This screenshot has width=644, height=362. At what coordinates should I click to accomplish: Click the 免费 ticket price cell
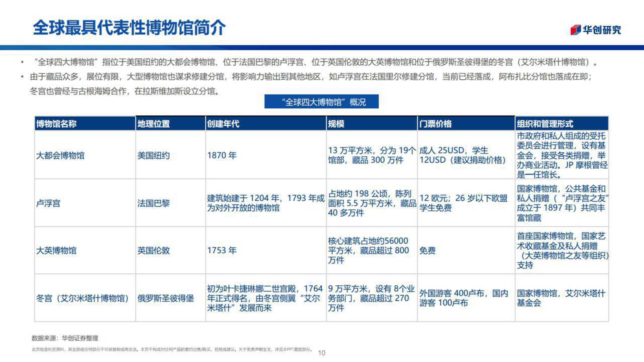pyautogui.click(x=466, y=250)
